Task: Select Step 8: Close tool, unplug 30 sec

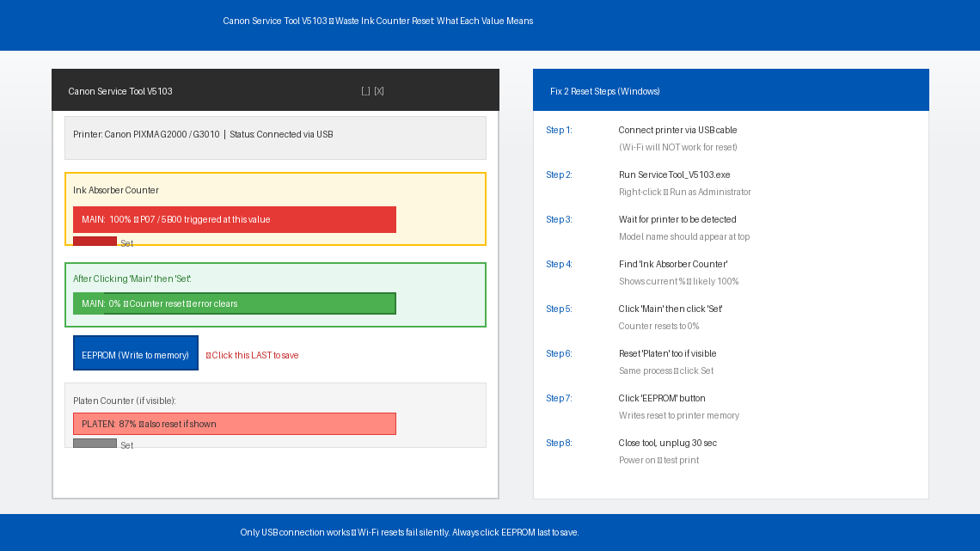Action: point(667,444)
